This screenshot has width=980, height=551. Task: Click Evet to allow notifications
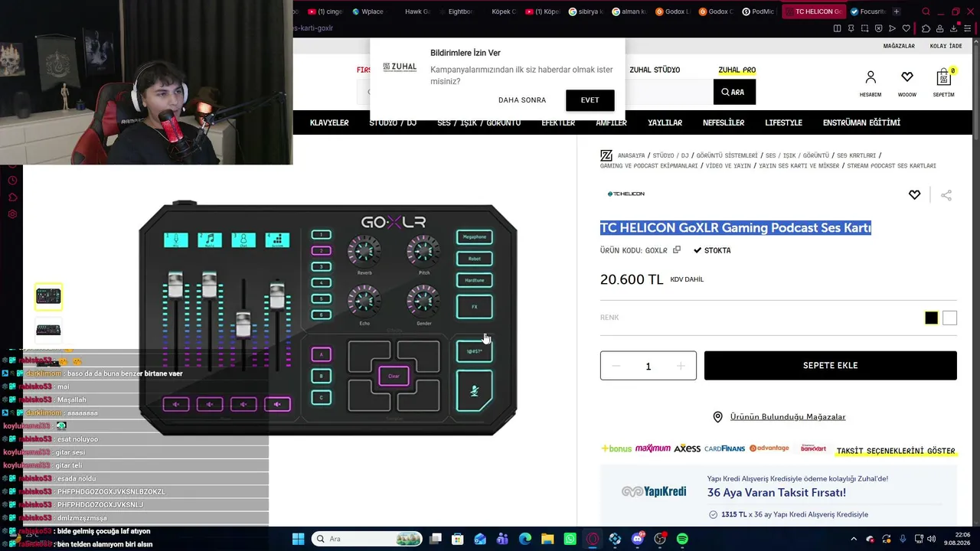coord(590,100)
